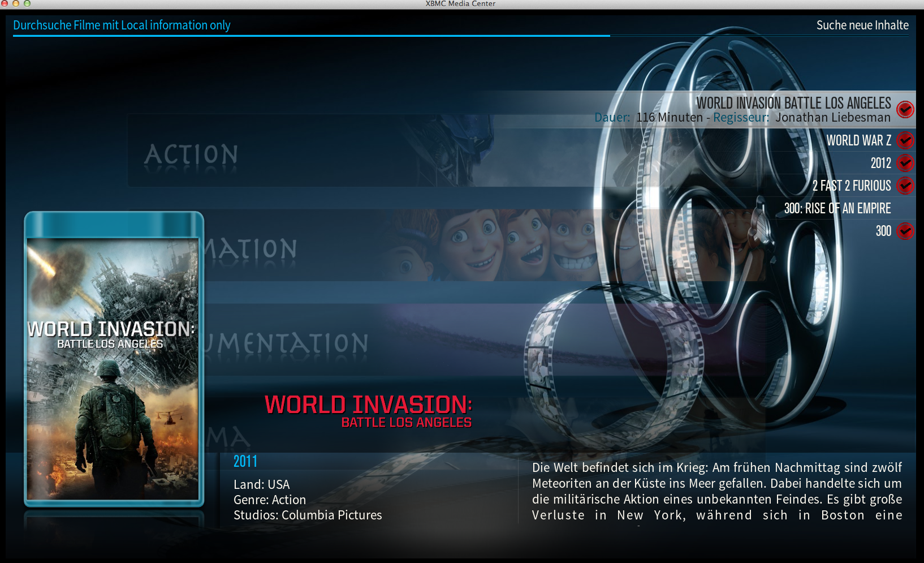Select 2 Fast 2 Furious in list

point(852,186)
